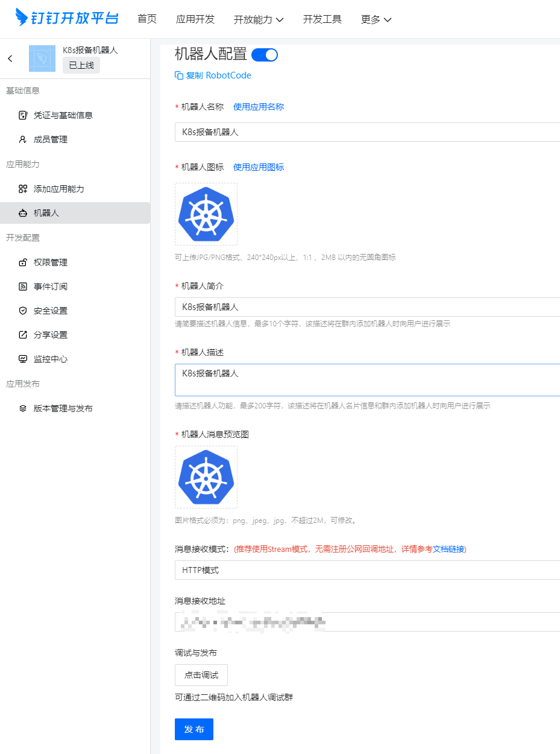560x754 pixels.
Task: Go to 首页 in top navigation
Action: (x=147, y=19)
